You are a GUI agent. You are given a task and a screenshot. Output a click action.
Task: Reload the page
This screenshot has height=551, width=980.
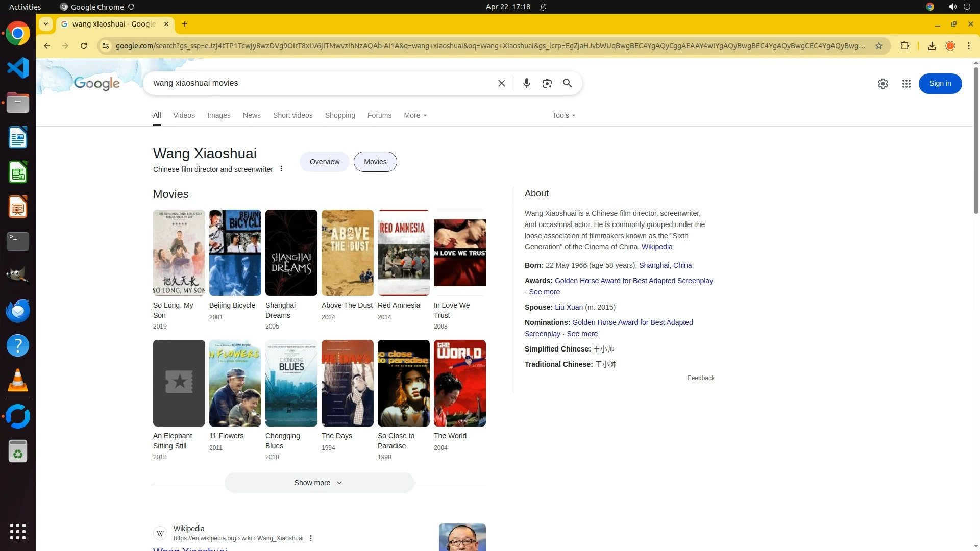coord(84,46)
